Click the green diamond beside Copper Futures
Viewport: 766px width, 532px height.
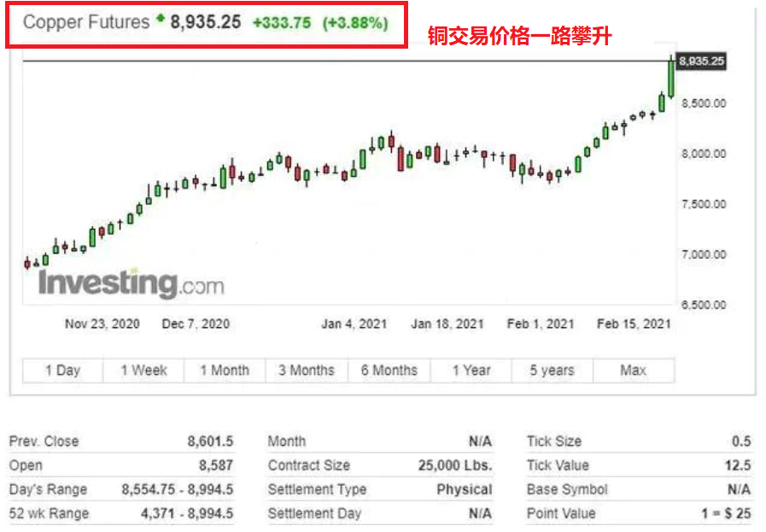pyautogui.click(x=160, y=20)
